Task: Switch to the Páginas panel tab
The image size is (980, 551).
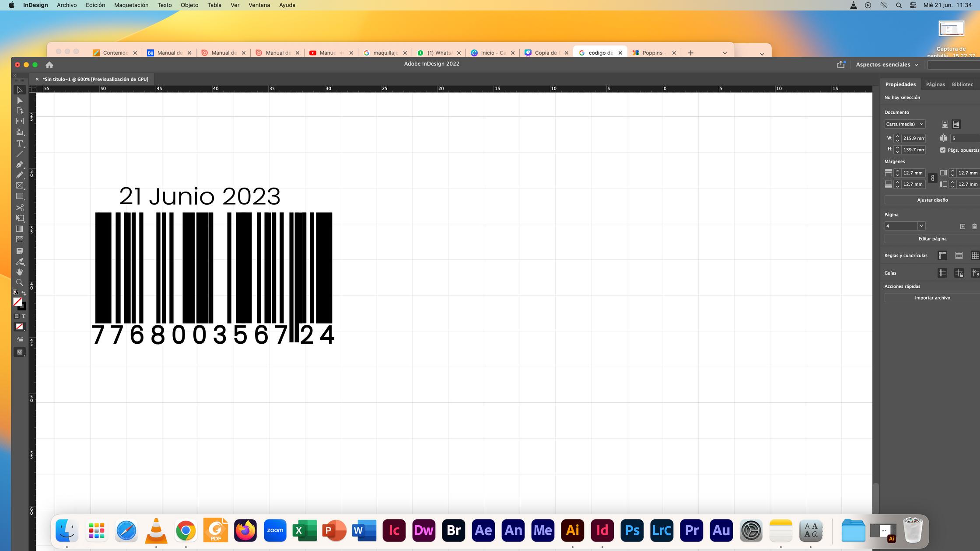Action: click(935, 84)
